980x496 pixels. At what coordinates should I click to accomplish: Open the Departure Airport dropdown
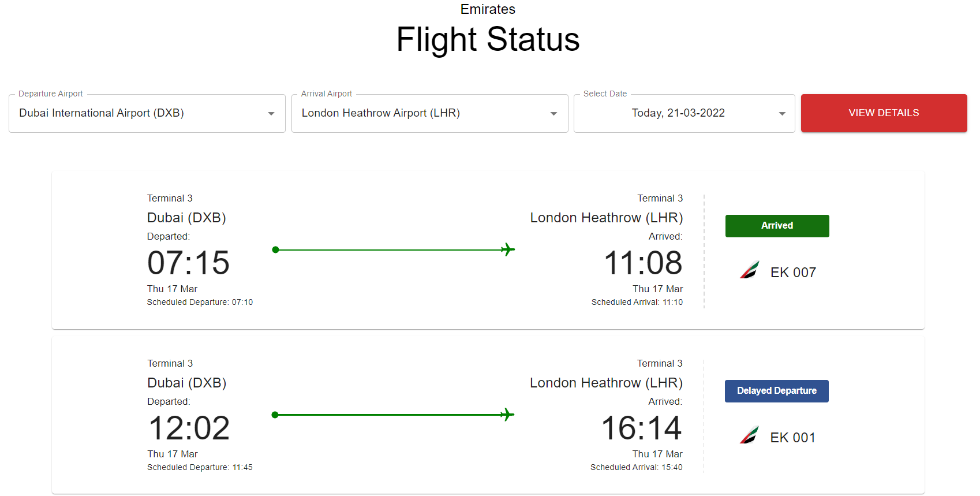click(271, 113)
